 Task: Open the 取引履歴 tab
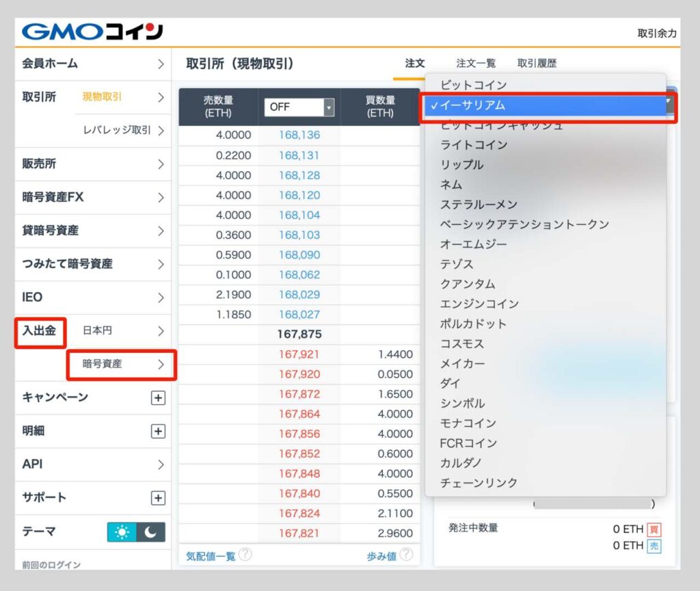(539, 63)
